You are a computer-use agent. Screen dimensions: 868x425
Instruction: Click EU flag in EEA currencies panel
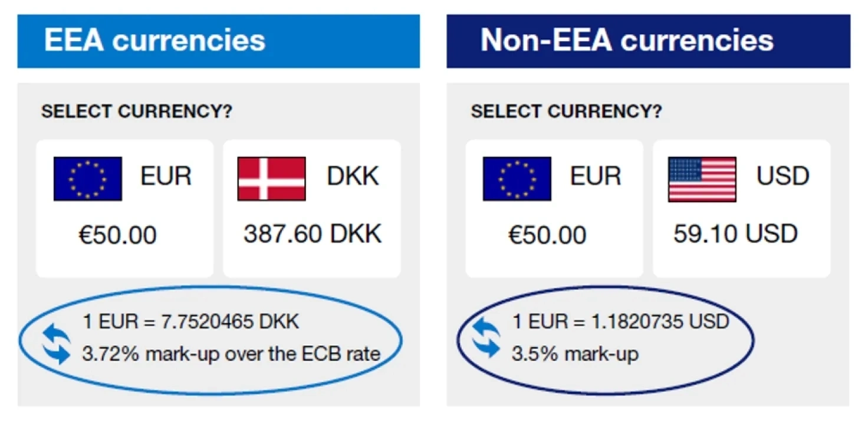click(x=87, y=179)
